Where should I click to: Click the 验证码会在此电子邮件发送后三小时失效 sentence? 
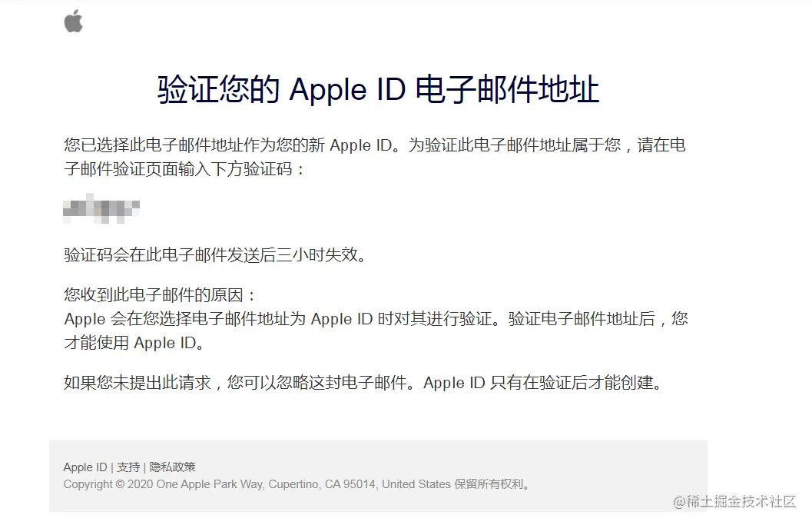pos(216,255)
